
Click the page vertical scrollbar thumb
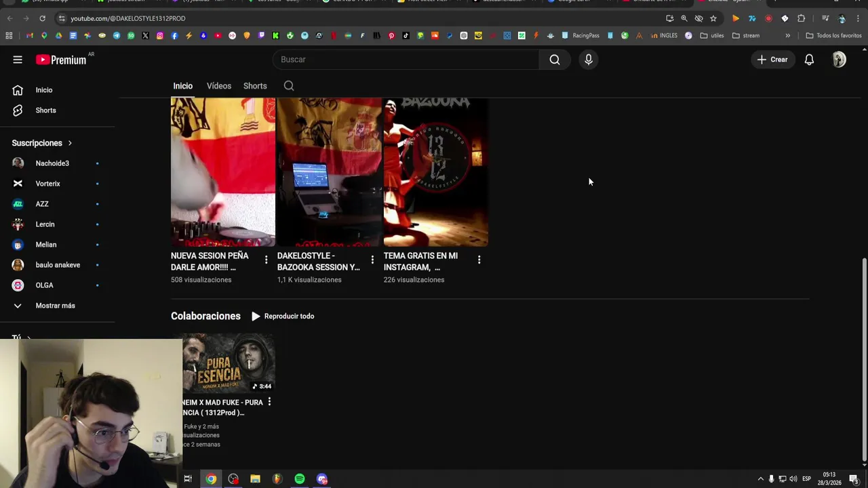pyautogui.click(x=863, y=360)
